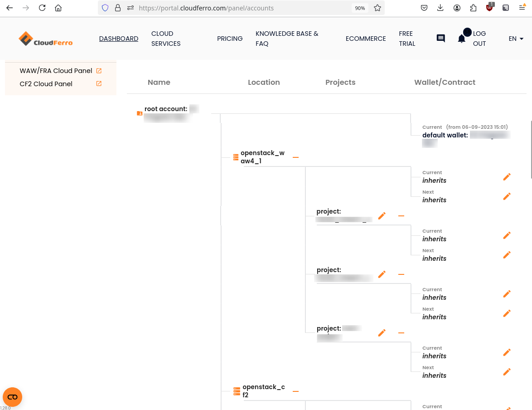
Task: Open the orange chat widget in bottom-left corner
Action: coord(12,397)
